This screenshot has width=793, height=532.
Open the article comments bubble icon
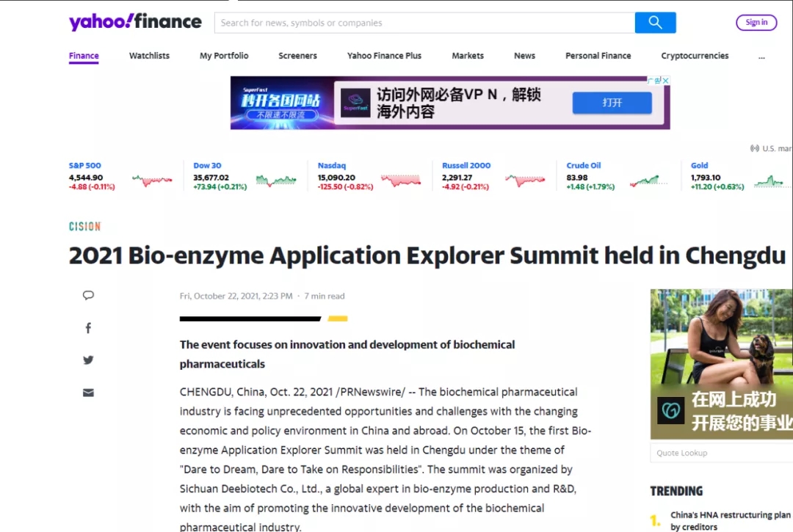(88, 296)
